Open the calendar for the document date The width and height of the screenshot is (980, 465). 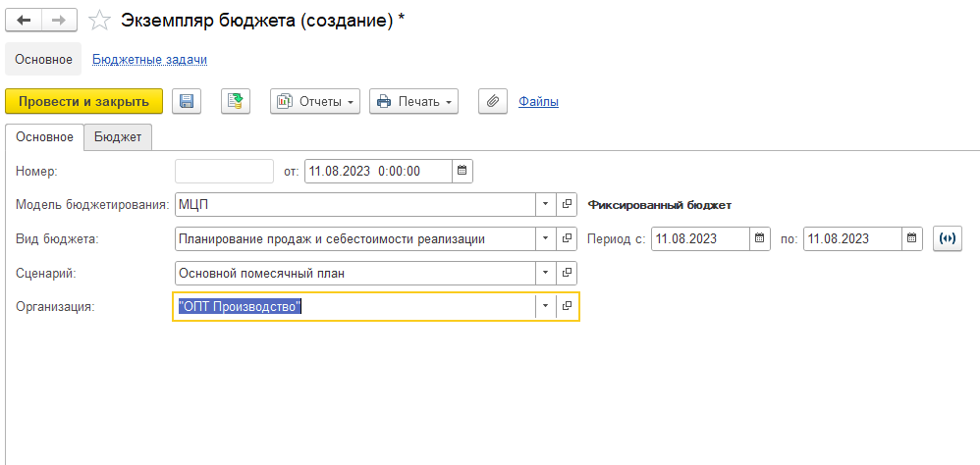point(463,171)
